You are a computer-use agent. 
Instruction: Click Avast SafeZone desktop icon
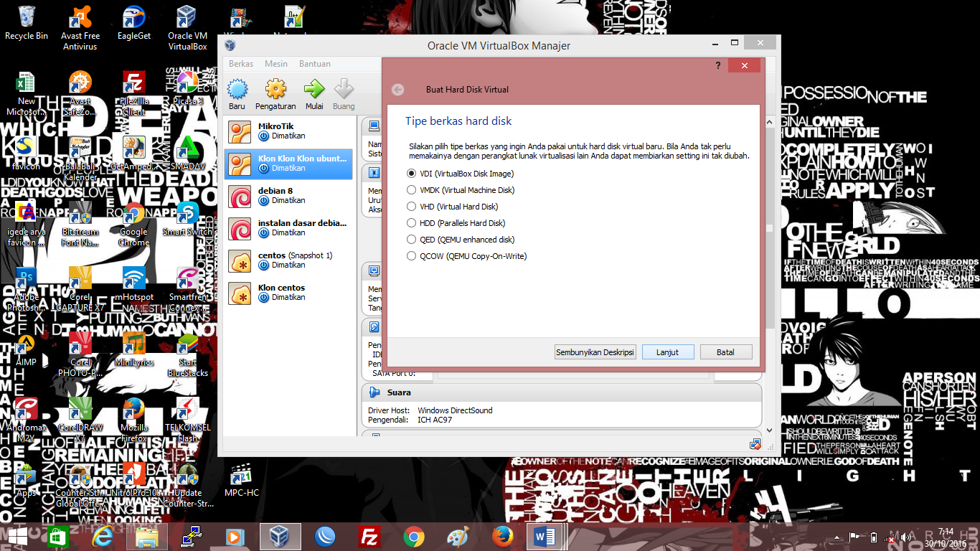[x=80, y=93]
